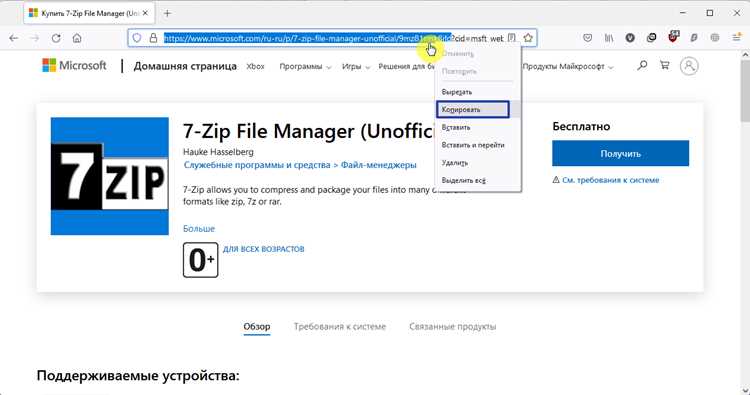Open the Служебные программы и средства category
Viewport: 750px width, 395px height.
(x=257, y=165)
